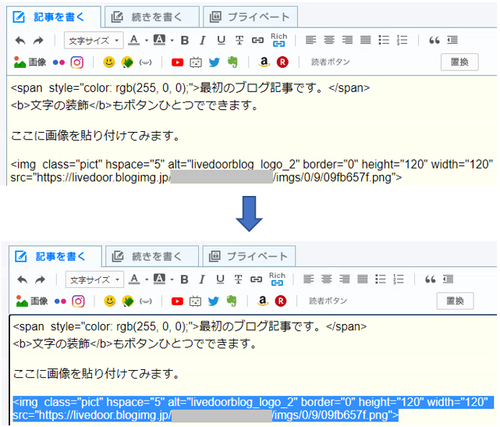Click inside top editor HTML text area
This screenshot has height=427, width=500.
point(252,131)
